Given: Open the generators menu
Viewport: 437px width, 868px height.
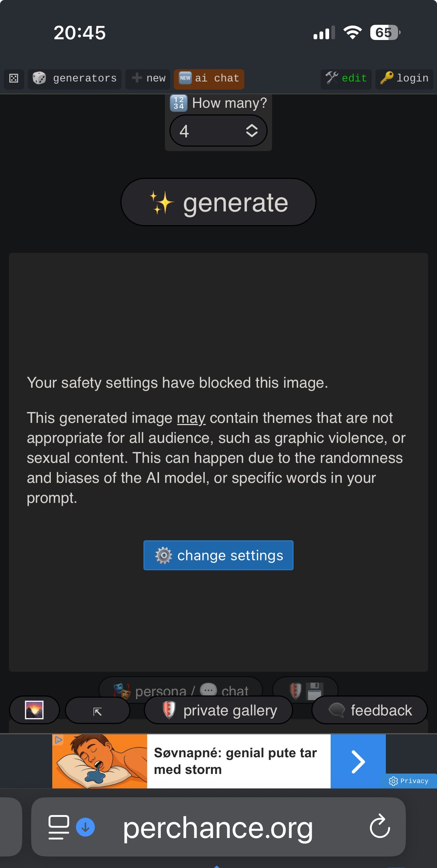Looking at the screenshot, I should (x=75, y=79).
